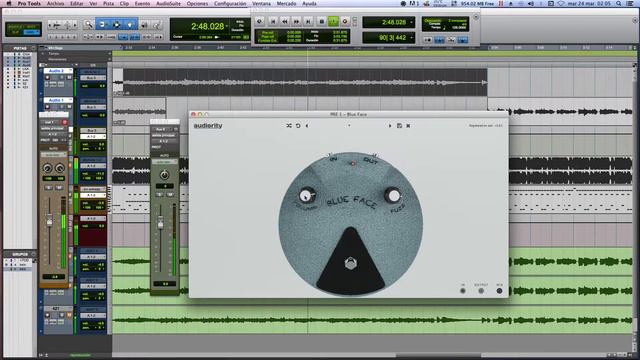The image size is (640, 360).
Task: Mute the track in green Bus 6 mixer strip
Action: tap(170, 195)
